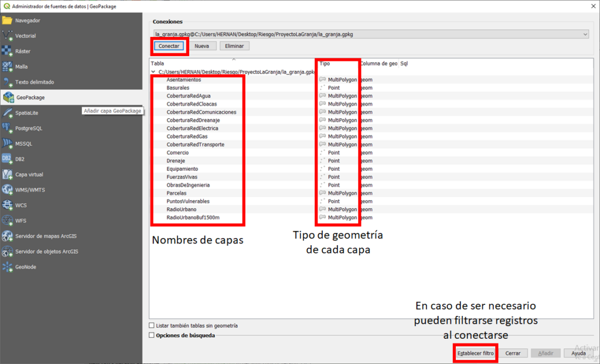Enable Listar también tablas sin geometría checkbox
This screenshot has height=364, width=600.
click(x=152, y=325)
